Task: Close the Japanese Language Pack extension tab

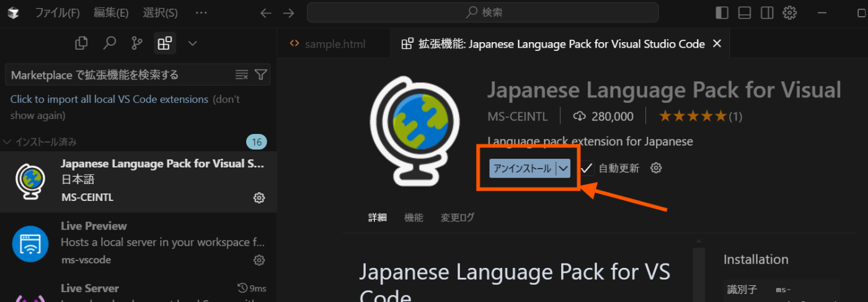Action: point(717,44)
